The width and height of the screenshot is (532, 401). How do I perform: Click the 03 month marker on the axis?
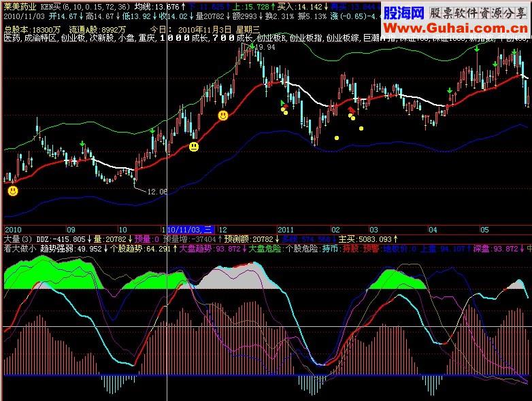coord(373,230)
